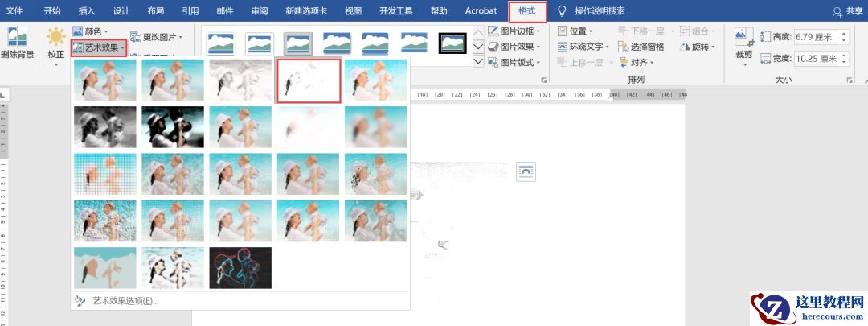The image size is (868, 326).
Task: Open the 新建选项卡 custom tab
Action: coord(306,11)
